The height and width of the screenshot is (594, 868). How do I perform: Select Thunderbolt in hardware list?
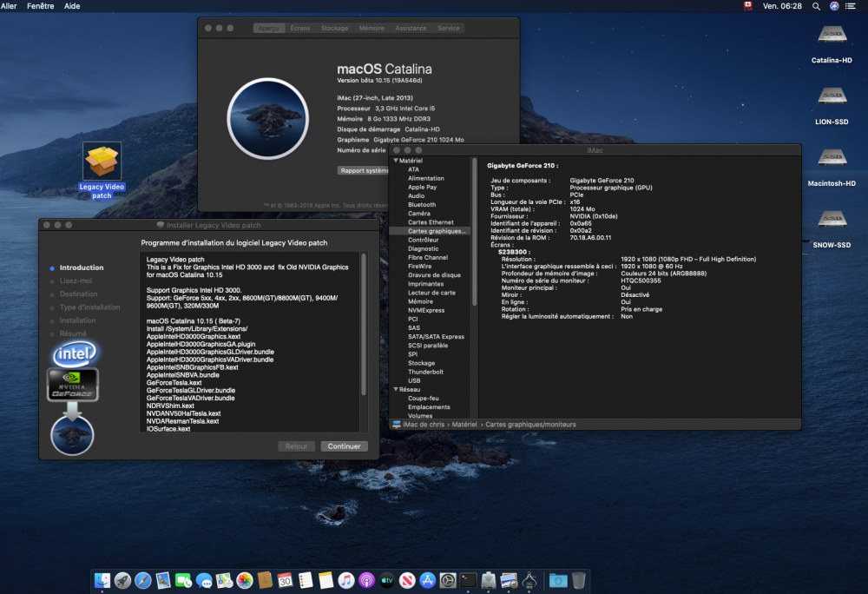(425, 372)
